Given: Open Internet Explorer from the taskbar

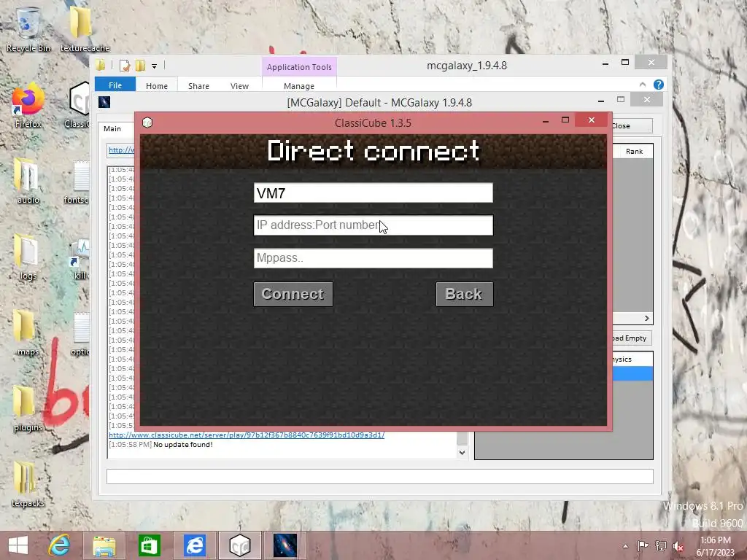Looking at the screenshot, I should pos(59,545).
